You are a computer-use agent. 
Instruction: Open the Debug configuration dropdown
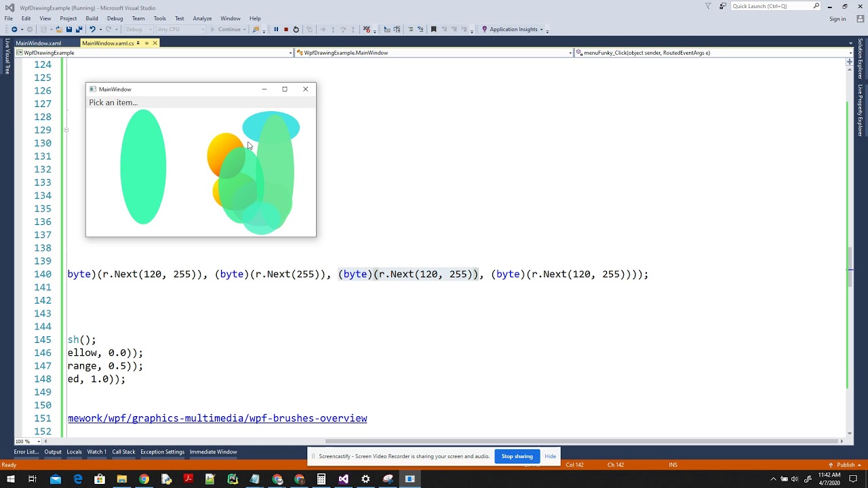click(138, 29)
